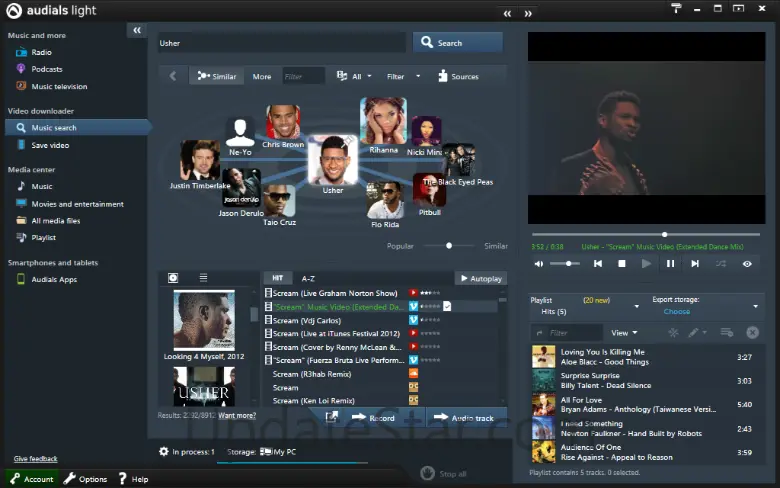Mute the player volume speaker icon
The height and width of the screenshot is (488, 780).
539,264
